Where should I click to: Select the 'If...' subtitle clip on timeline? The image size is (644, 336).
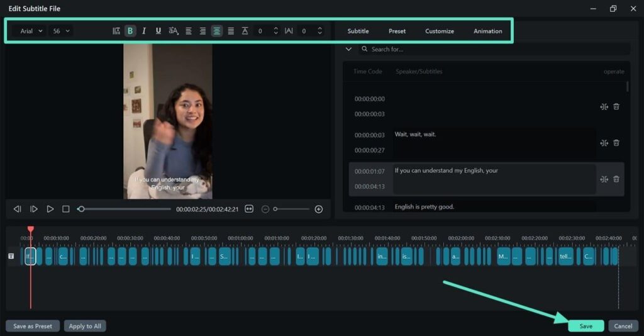(30, 256)
